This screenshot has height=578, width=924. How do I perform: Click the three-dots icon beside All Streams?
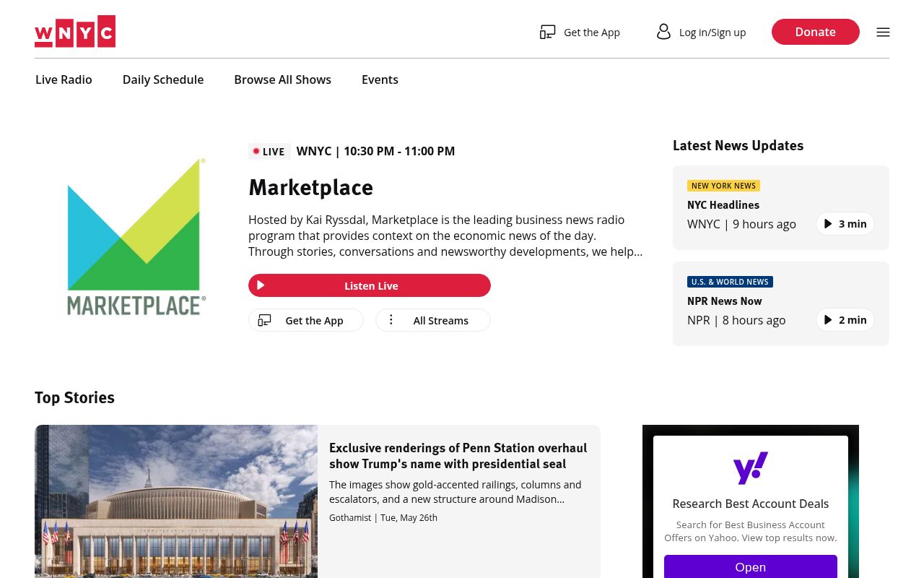tap(391, 320)
